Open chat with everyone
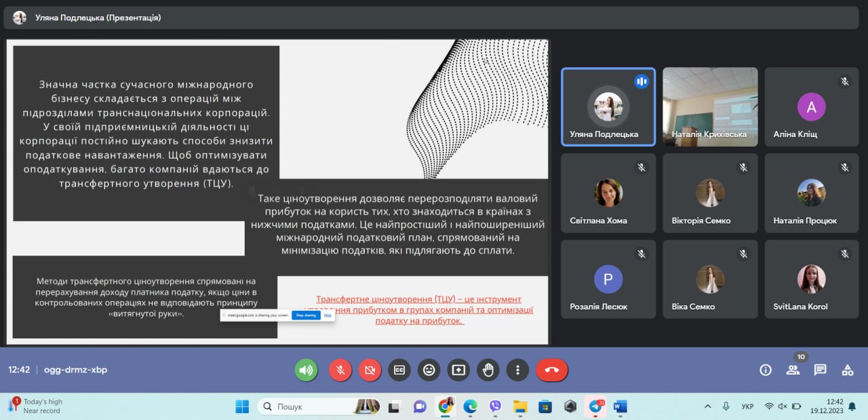 pyautogui.click(x=820, y=370)
